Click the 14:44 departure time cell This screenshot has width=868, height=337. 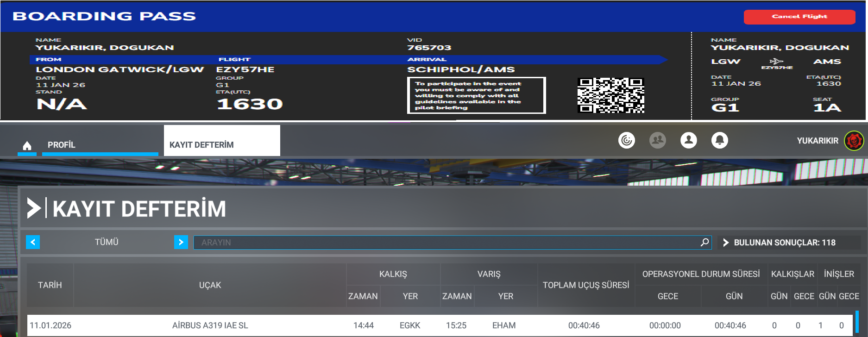tap(364, 325)
